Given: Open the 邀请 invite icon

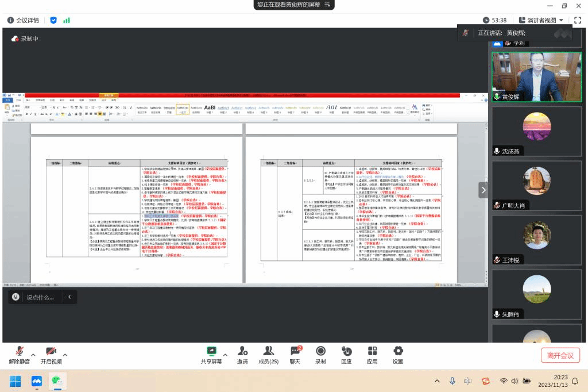Looking at the screenshot, I should point(242,351).
